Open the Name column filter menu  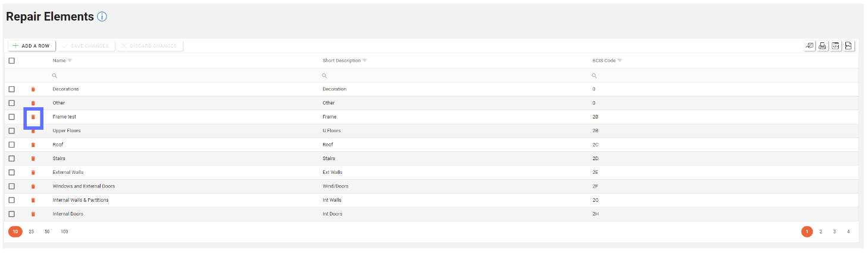point(70,61)
